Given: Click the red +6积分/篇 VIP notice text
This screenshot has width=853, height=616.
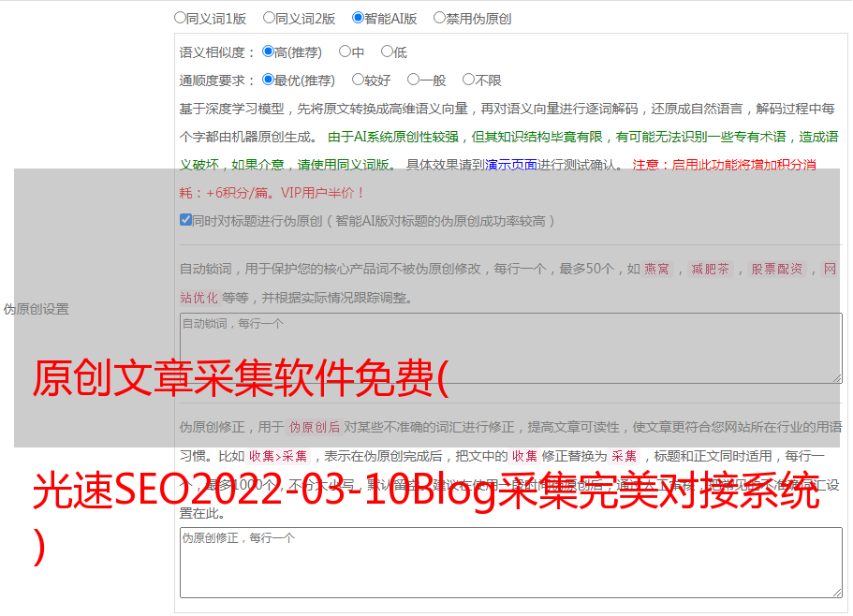Looking at the screenshot, I should click(x=272, y=193).
